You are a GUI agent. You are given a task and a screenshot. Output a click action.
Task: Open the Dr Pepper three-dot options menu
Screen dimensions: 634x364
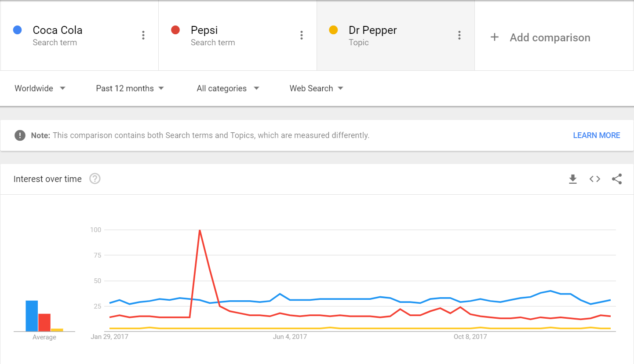pyautogui.click(x=459, y=36)
